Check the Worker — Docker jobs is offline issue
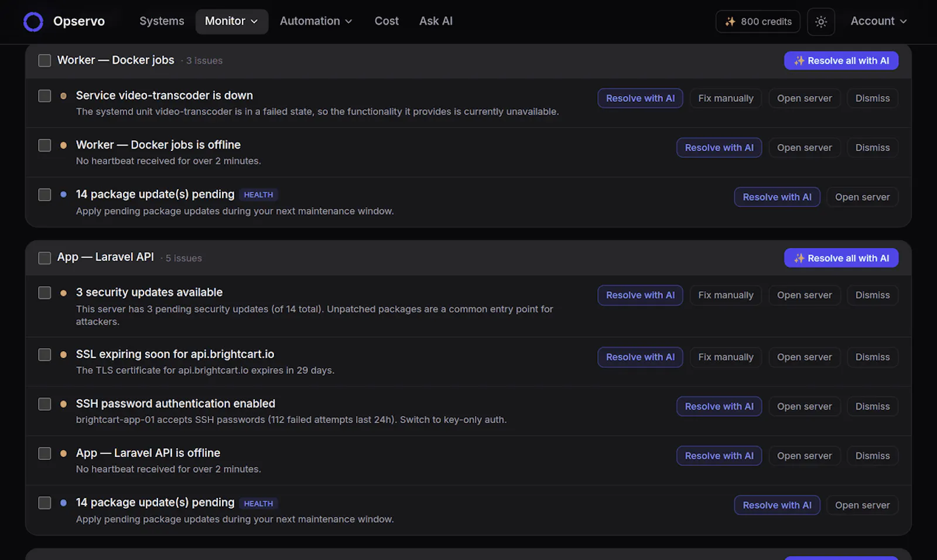This screenshot has width=937, height=560. [x=45, y=145]
